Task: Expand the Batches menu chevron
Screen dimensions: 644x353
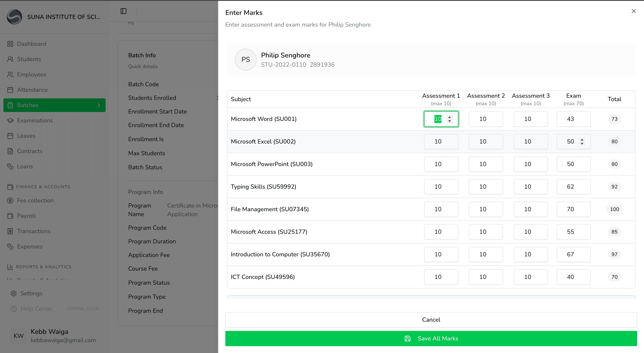Action: coord(99,105)
